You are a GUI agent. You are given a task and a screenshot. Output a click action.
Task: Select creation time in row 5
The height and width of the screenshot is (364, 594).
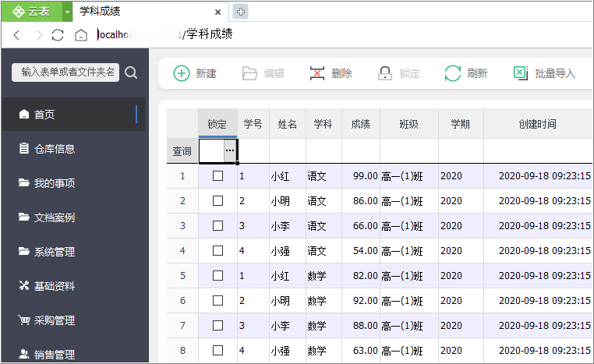(539, 276)
